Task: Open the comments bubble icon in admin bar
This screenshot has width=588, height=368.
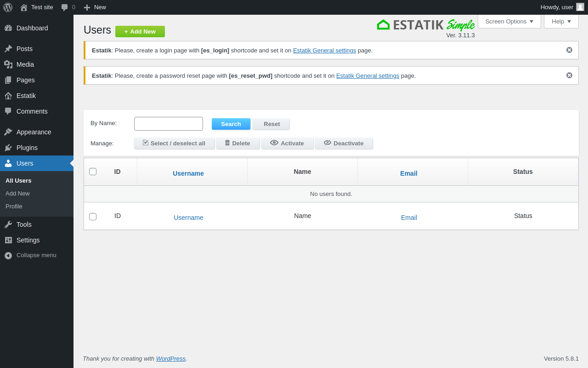Action: click(x=65, y=7)
